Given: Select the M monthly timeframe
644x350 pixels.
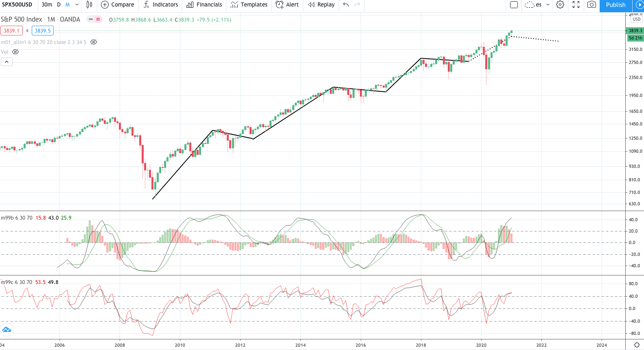Looking at the screenshot, I should (68, 5).
